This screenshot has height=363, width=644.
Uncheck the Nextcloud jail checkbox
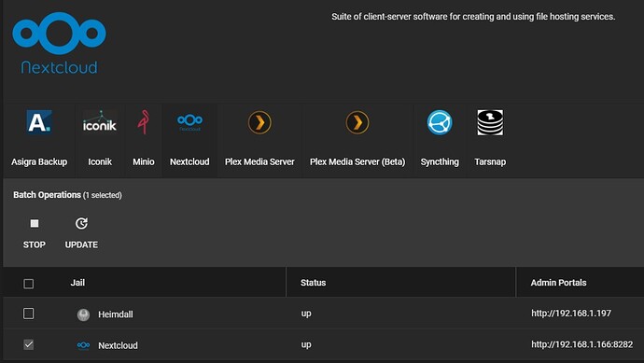[x=28, y=344]
